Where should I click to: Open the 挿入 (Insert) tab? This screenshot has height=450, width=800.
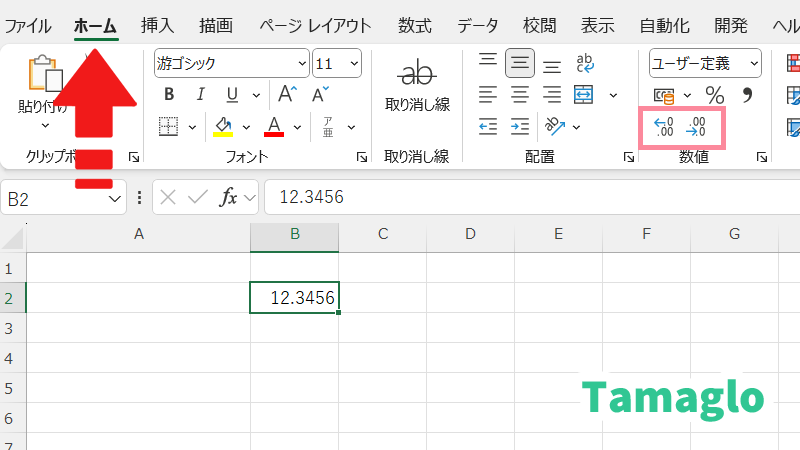pos(157,25)
